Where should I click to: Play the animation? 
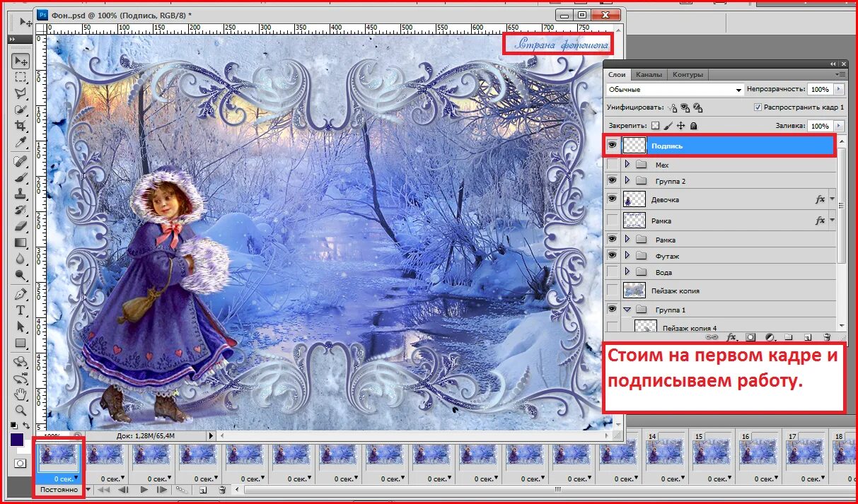coord(144,489)
